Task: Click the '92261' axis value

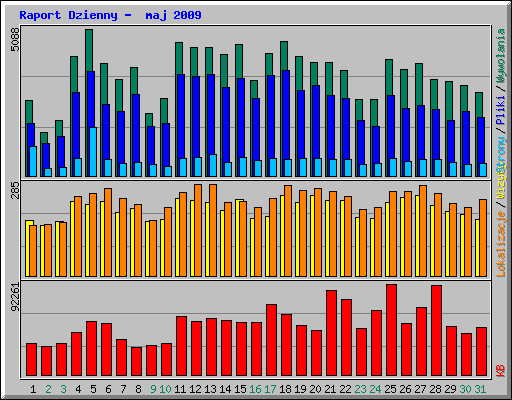Action: coord(15,297)
